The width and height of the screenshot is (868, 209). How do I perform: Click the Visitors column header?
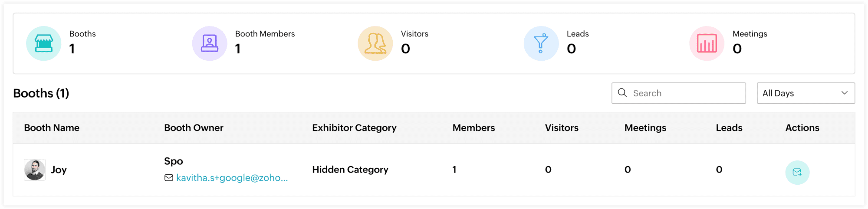click(562, 128)
